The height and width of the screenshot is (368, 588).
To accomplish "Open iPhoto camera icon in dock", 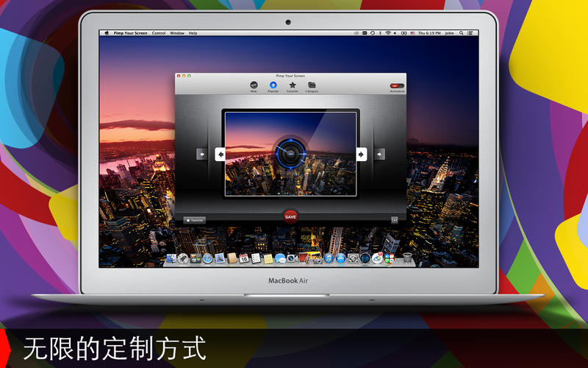I will pyautogui.click(x=317, y=258).
